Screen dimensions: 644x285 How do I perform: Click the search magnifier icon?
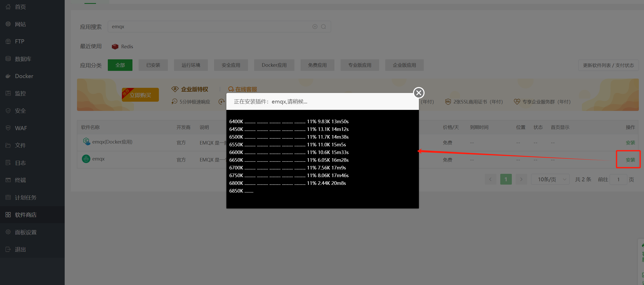323,27
